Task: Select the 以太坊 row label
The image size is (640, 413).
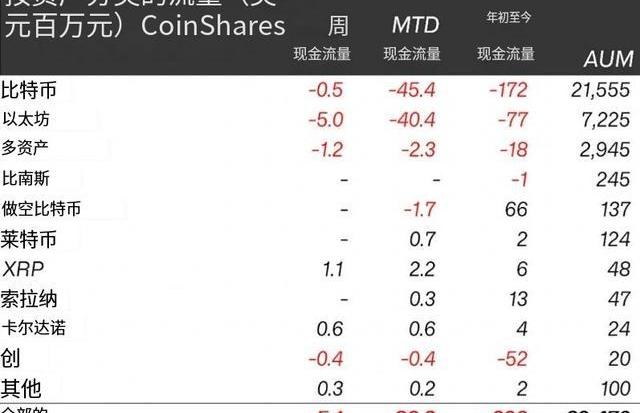Action: click(28, 120)
